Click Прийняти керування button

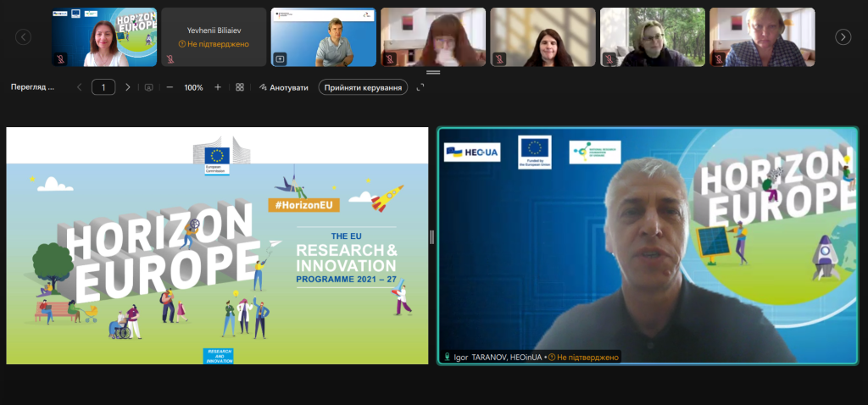[x=363, y=87]
